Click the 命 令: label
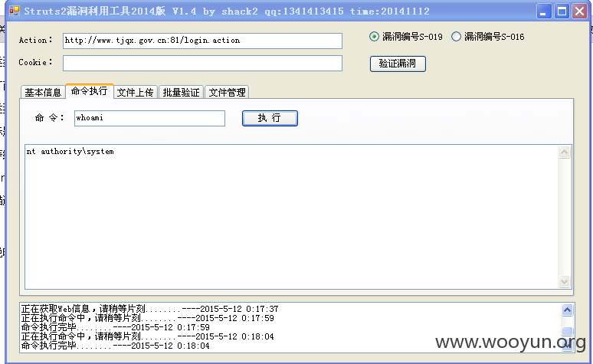This screenshot has width=593, height=364. pyautogui.click(x=50, y=118)
